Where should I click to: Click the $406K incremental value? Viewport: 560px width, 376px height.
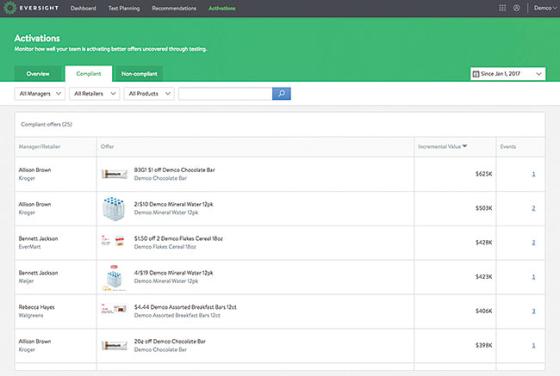click(x=484, y=311)
